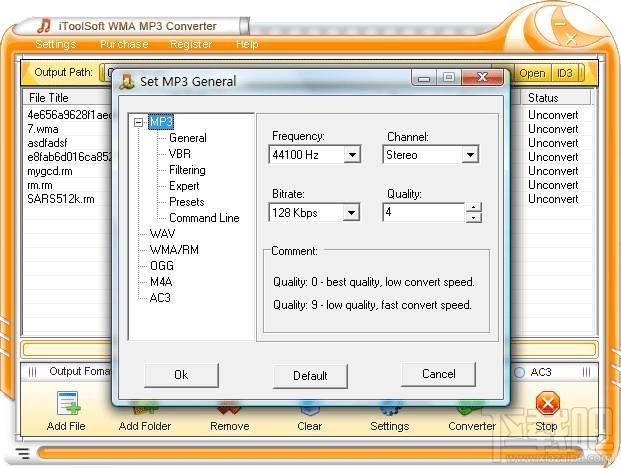The width and height of the screenshot is (621, 468).
Task: Select WMA/RM in the settings tree
Action: (174, 250)
